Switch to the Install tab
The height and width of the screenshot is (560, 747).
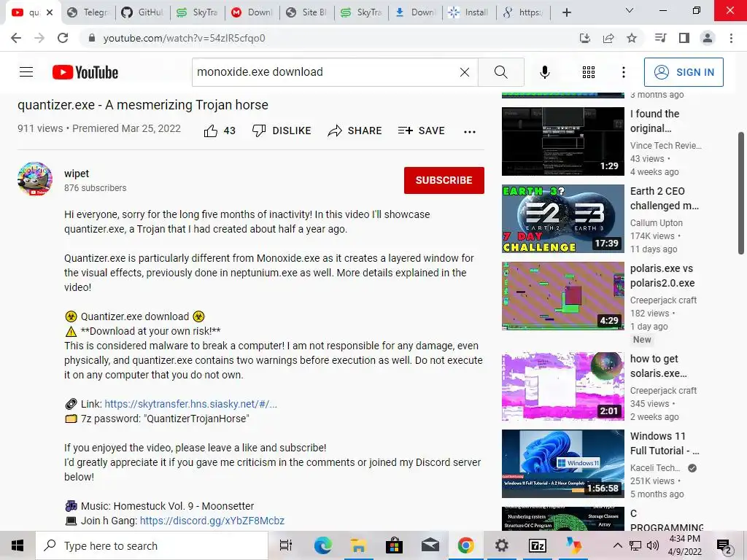pyautogui.click(x=469, y=12)
